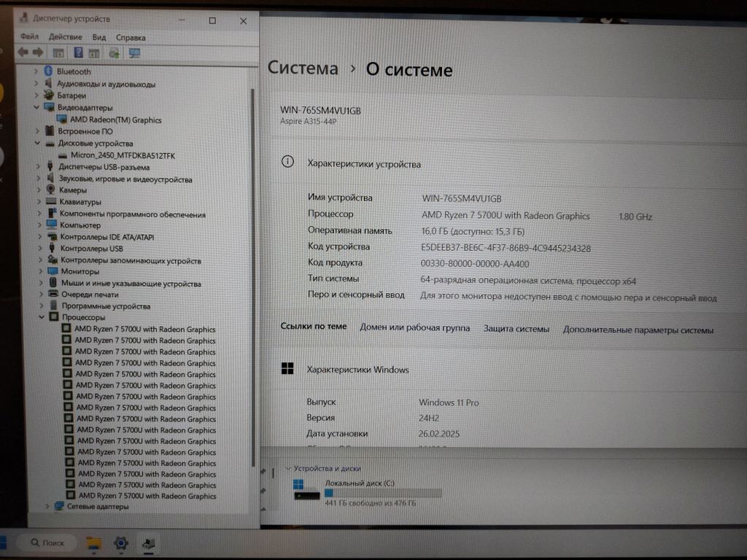
Task: Select Контроллеры USB tree item
Action: (91, 248)
